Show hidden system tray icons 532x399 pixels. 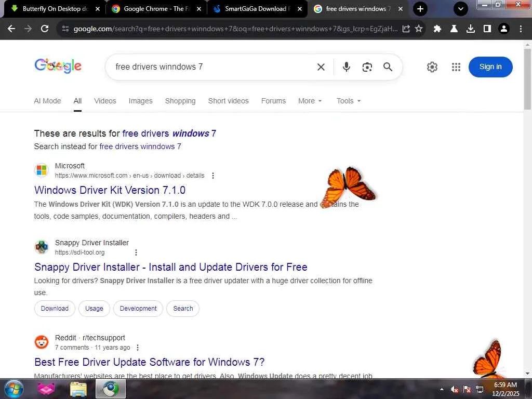(442, 389)
